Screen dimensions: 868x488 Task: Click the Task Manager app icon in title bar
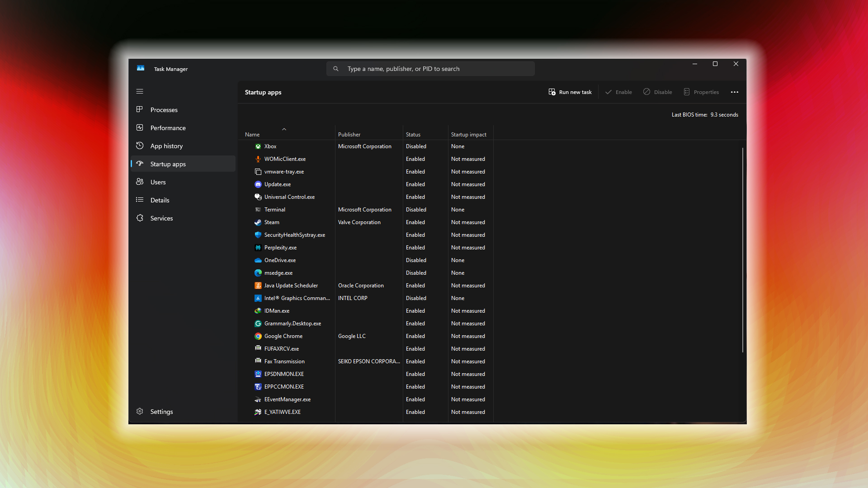pos(141,68)
